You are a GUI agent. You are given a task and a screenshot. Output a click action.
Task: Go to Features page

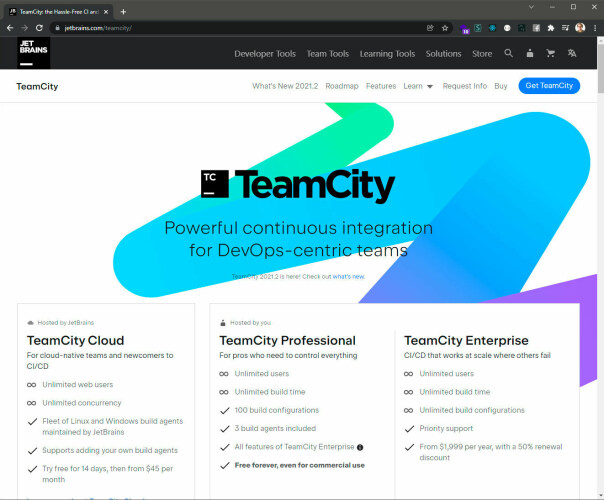click(x=381, y=86)
